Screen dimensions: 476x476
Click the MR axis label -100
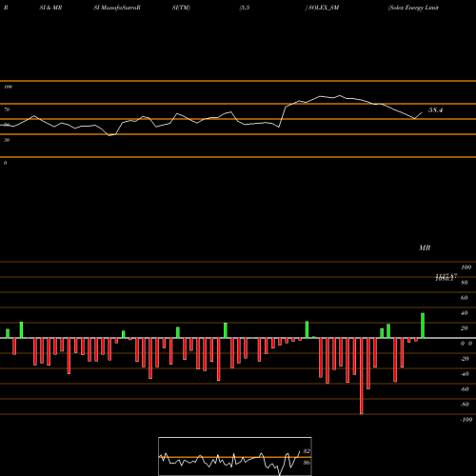pos(466,420)
